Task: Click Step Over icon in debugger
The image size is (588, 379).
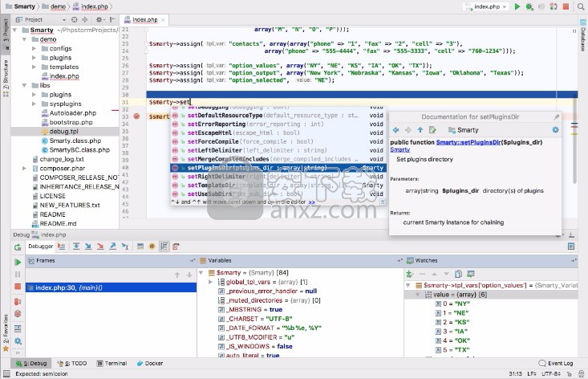Action: [x=76, y=247]
